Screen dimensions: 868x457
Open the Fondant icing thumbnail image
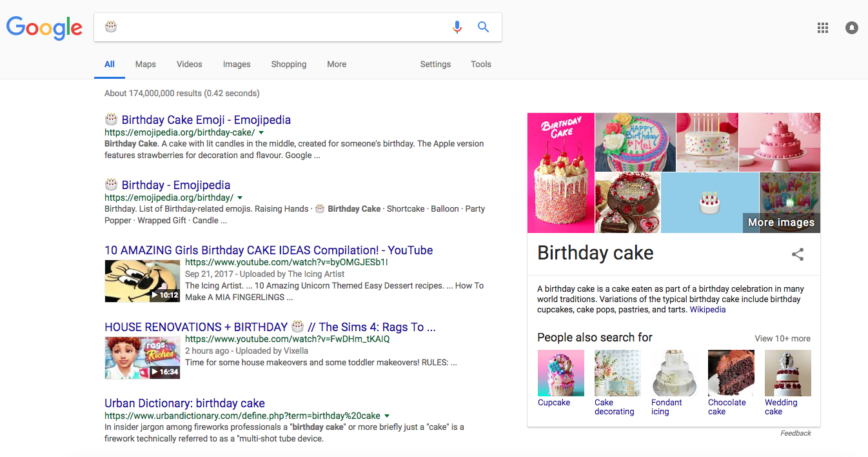pyautogui.click(x=675, y=373)
